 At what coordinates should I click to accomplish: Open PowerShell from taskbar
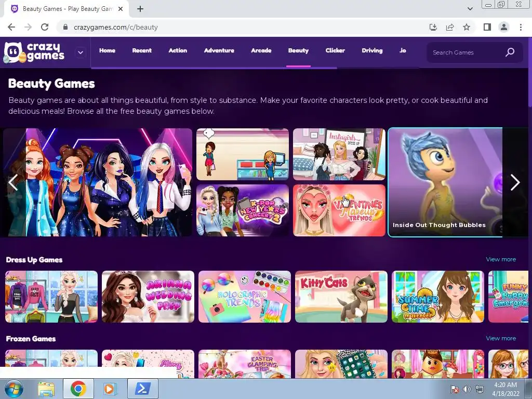pos(143,389)
